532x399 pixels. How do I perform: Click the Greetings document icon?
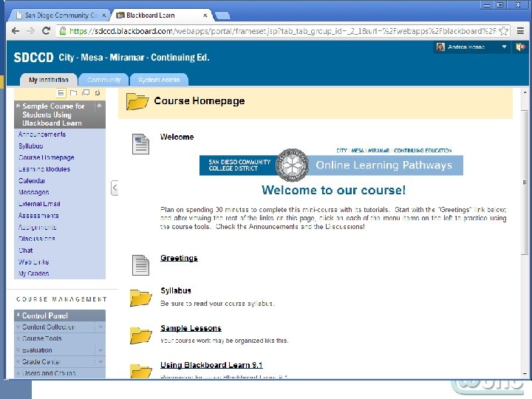tap(140, 265)
